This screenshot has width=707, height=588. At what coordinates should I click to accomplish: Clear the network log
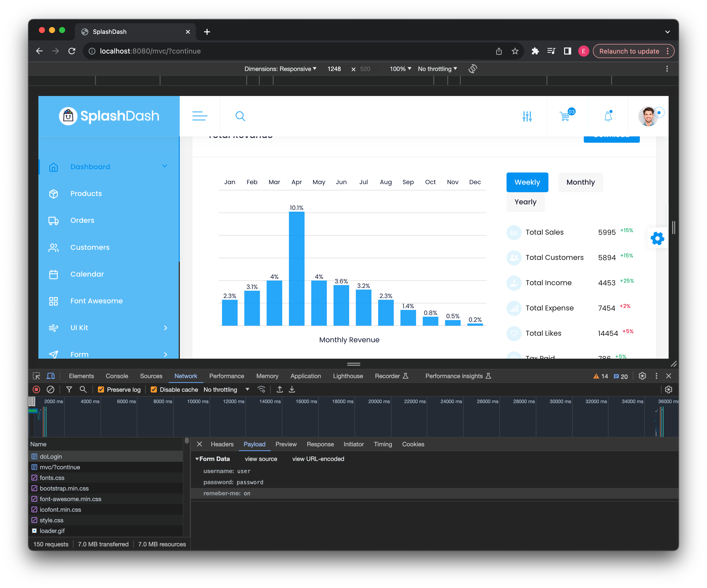[50, 390]
